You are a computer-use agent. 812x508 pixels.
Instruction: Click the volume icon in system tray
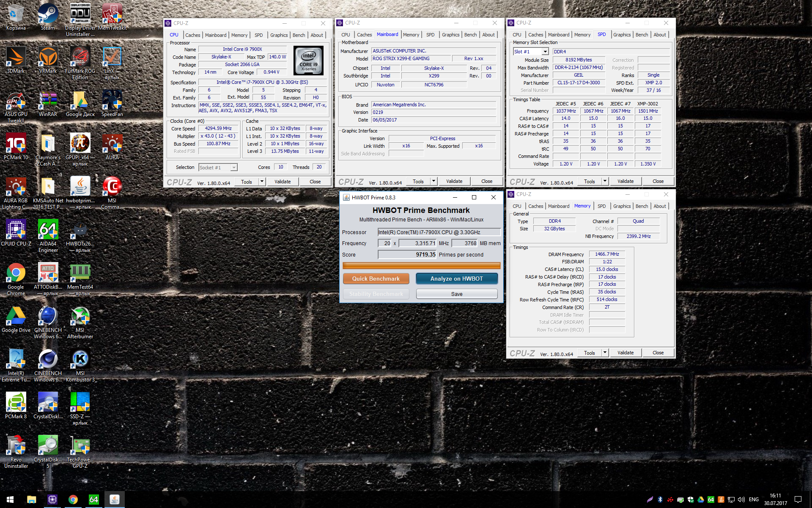coord(741,500)
